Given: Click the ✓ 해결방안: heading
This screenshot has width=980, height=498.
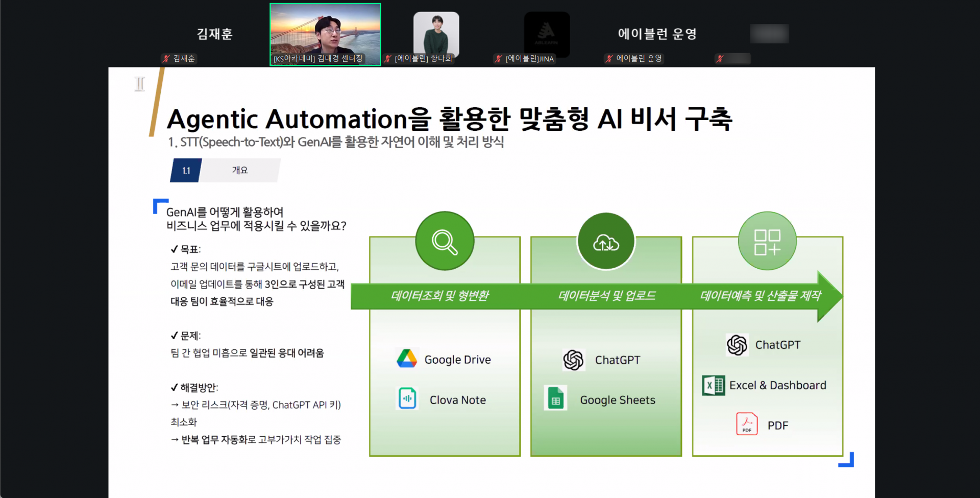Looking at the screenshot, I should [x=194, y=388].
